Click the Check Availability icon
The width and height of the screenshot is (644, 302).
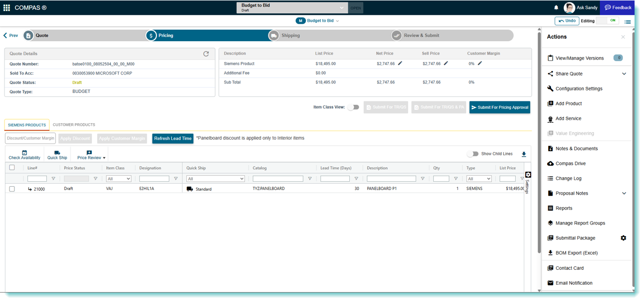point(24,152)
